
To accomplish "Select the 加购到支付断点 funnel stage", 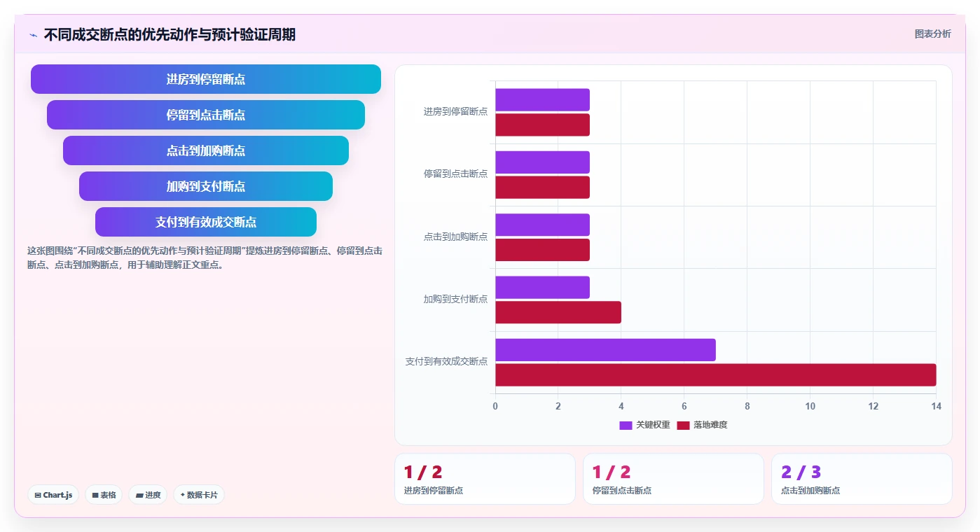I will 206,186.
